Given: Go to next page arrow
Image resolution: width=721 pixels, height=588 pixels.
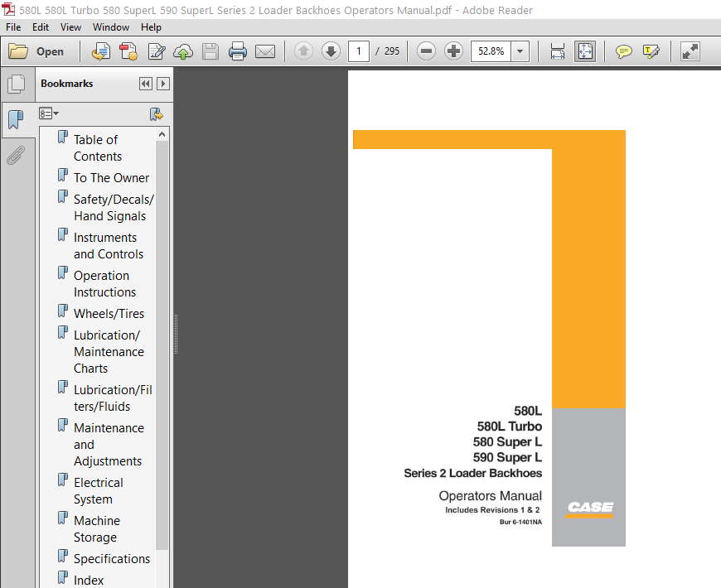Looking at the screenshot, I should coord(331,51).
